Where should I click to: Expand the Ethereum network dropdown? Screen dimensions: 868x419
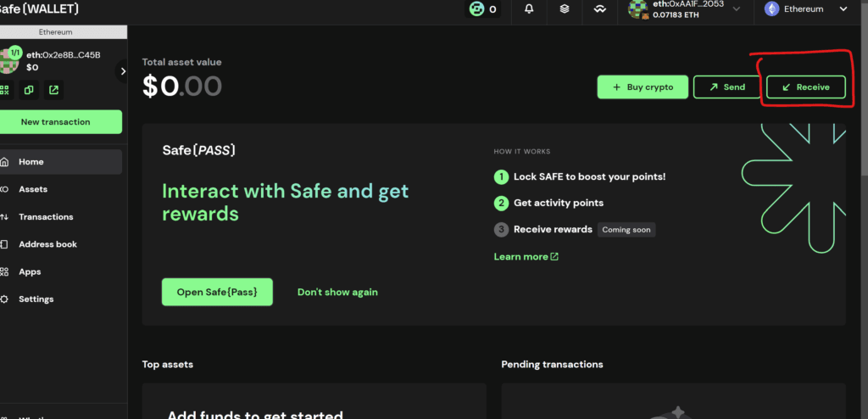843,9
